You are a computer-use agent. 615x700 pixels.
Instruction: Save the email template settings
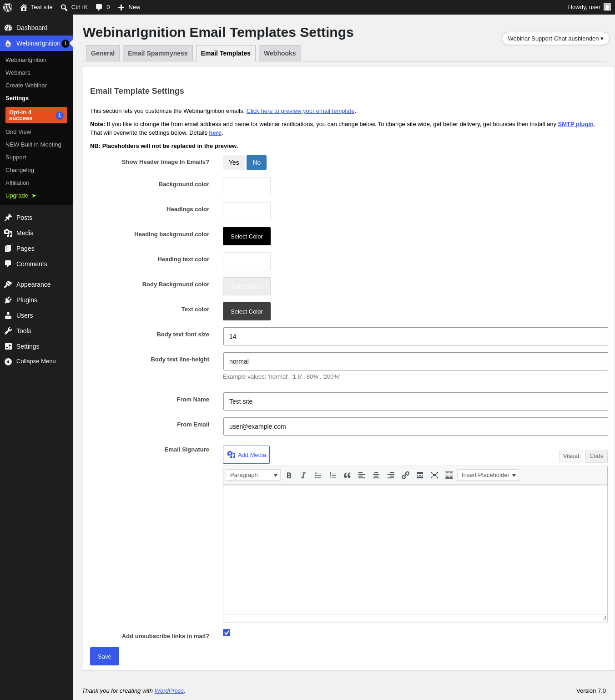tap(105, 656)
